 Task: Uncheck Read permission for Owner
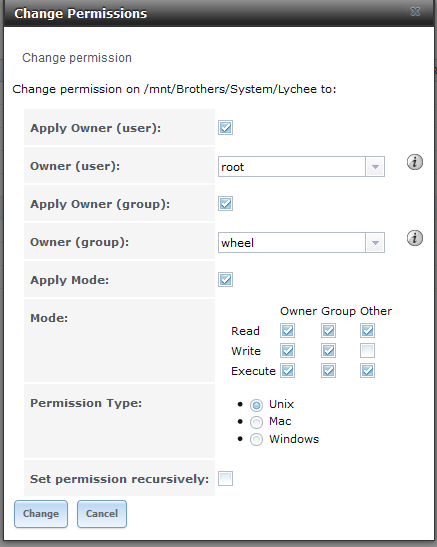tap(287, 331)
